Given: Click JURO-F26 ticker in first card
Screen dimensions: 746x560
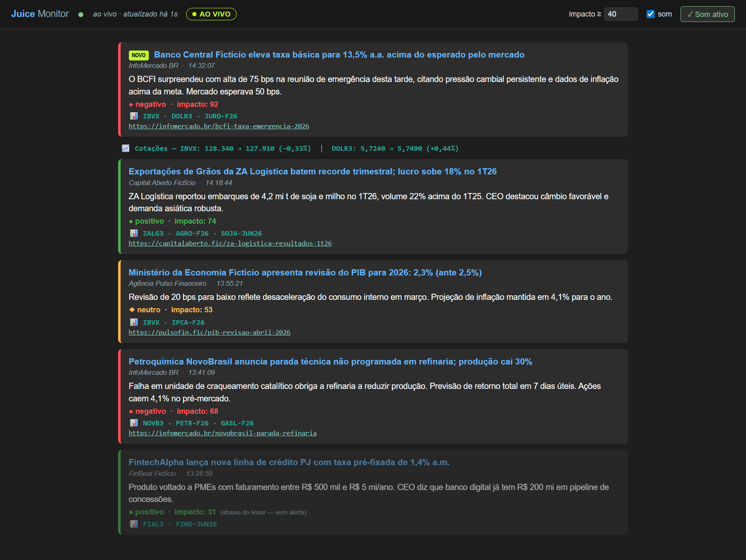Looking at the screenshot, I should (221, 116).
